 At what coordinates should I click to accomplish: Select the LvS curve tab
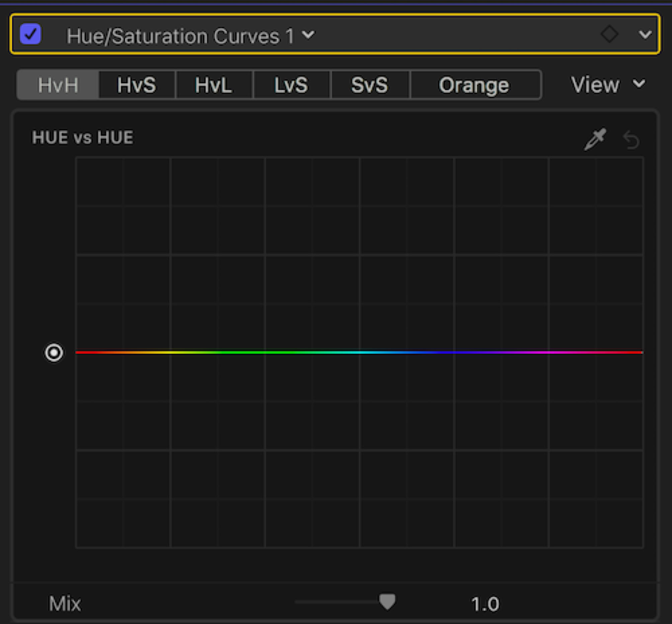[291, 85]
